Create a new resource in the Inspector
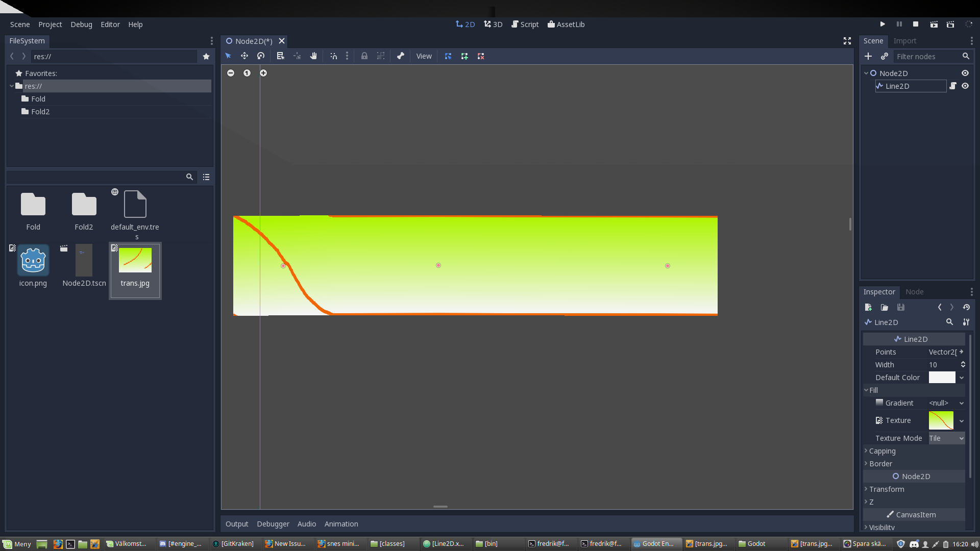 tap(868, 308)
